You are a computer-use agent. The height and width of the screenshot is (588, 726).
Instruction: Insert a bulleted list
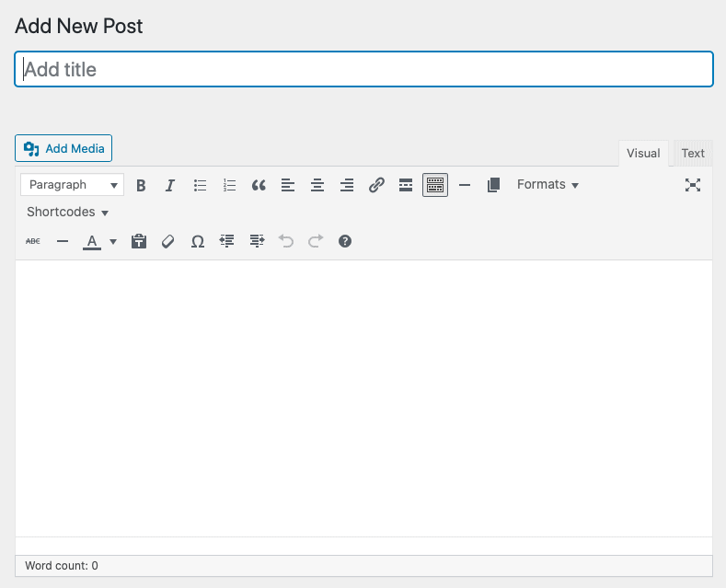[200, 185]
